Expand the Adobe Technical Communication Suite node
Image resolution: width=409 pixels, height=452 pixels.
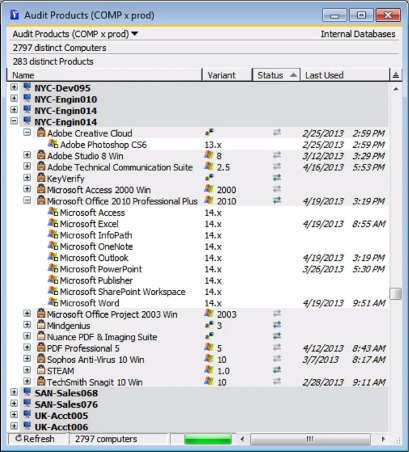coord(27,166)
